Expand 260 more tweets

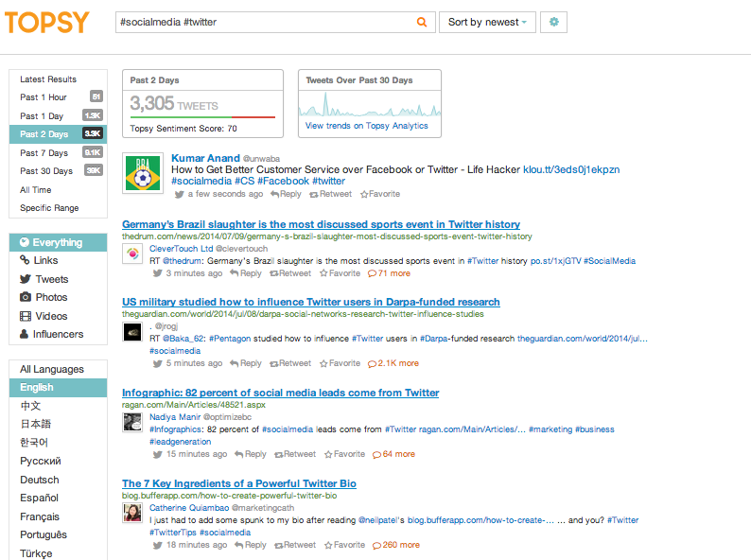[396, 545]
